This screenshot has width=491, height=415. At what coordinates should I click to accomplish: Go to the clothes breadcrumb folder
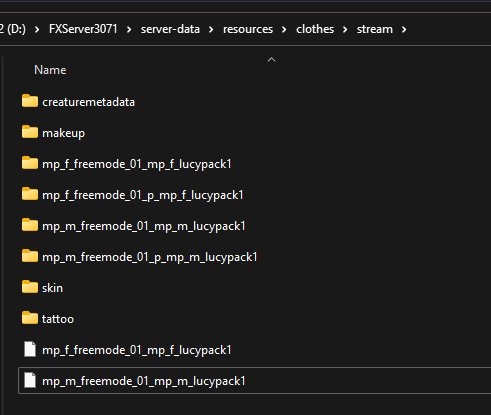[315, 29]
